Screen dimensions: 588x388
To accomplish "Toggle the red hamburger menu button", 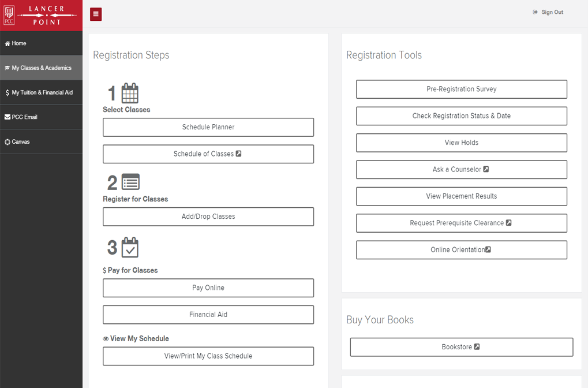I will click(96, 14).
